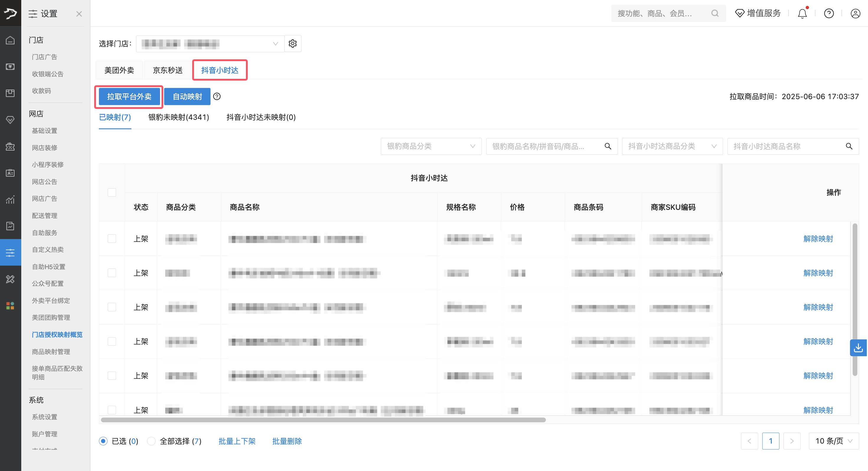Open the cashier money icon in rail
This screenshot has height=471, width=868.
click(10, 66)
